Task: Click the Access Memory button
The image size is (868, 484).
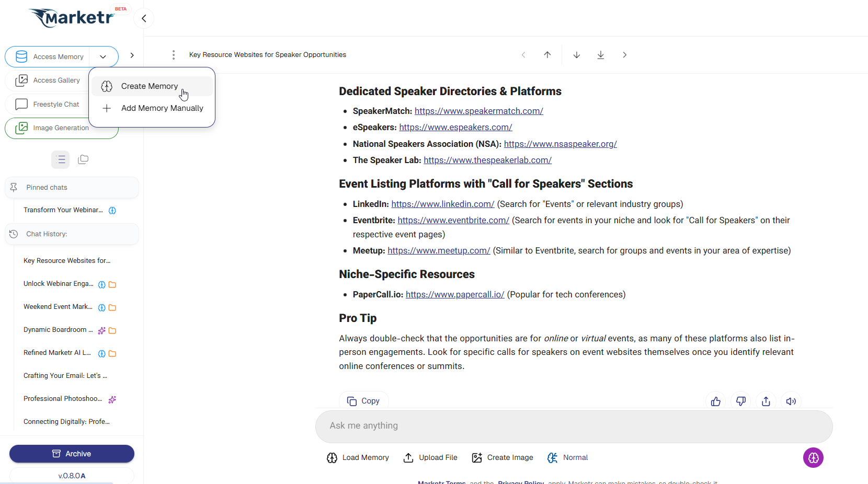Action: (x=50, y=56)
